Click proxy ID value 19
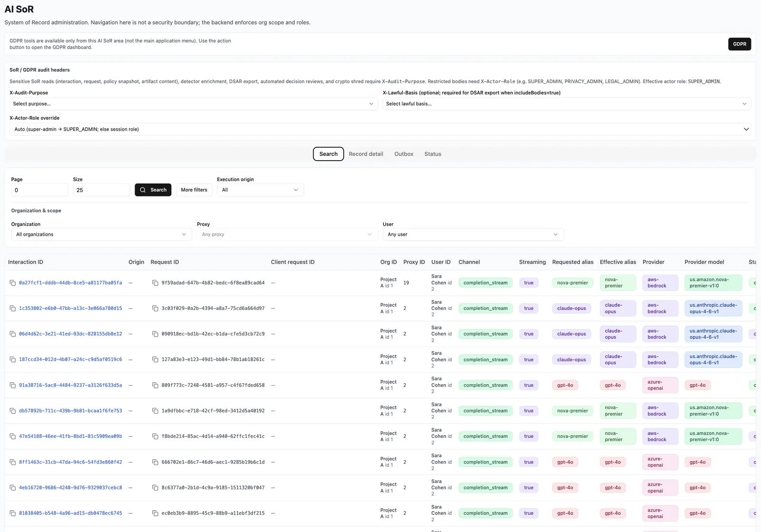The height and width of the screenshot is (532, 761). pyautogui.click(x=406, y=283)
